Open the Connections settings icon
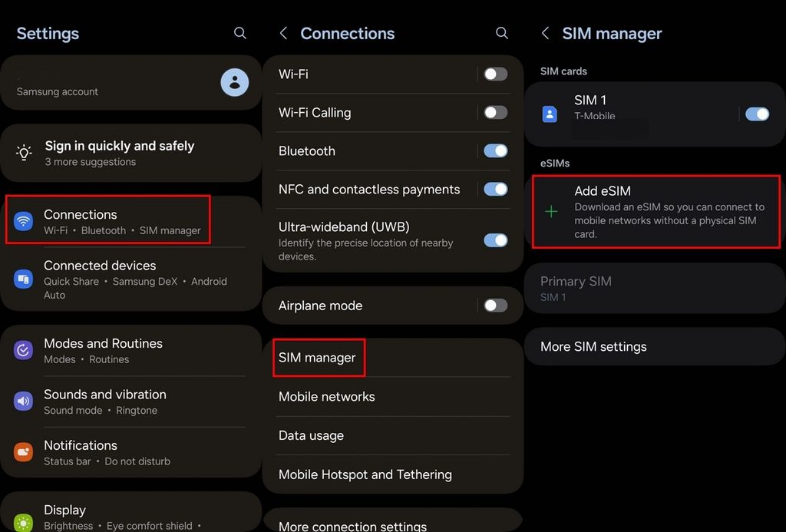Image resolution: width=786 pixels, height=532 pixels. coord(22,221)
